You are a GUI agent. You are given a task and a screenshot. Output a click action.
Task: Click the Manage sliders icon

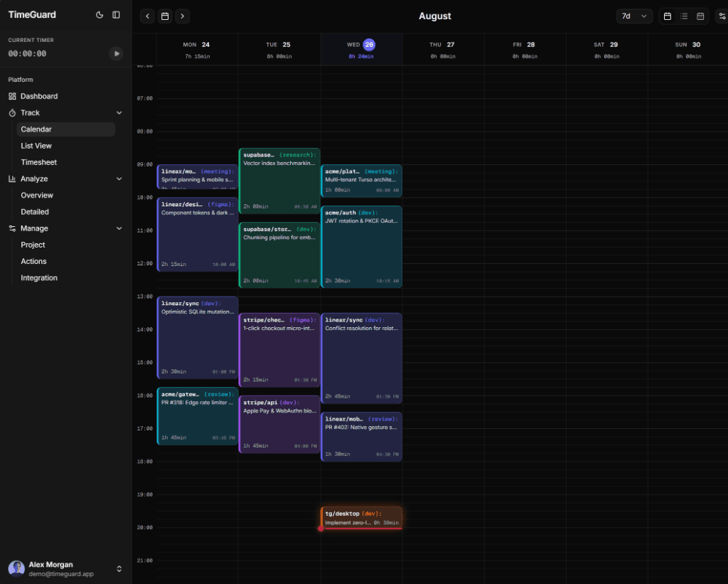pyautogui.click(x=12, y=228)
